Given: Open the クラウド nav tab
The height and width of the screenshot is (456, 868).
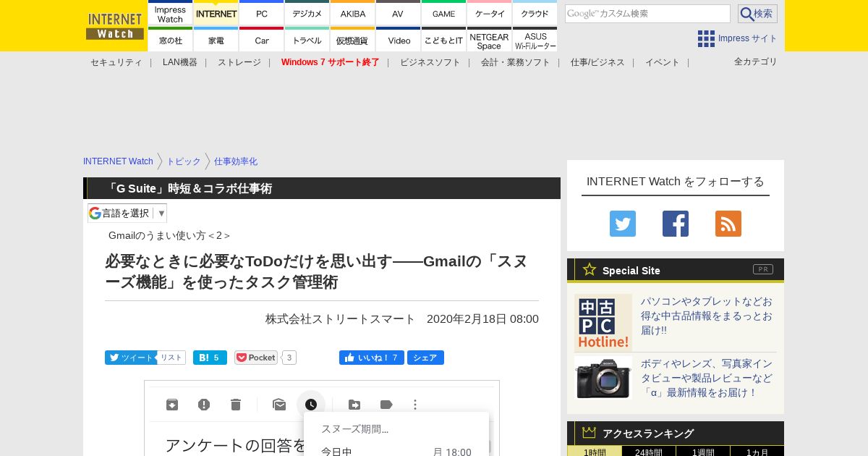Looking at the screenshot, I should point(535,13).
